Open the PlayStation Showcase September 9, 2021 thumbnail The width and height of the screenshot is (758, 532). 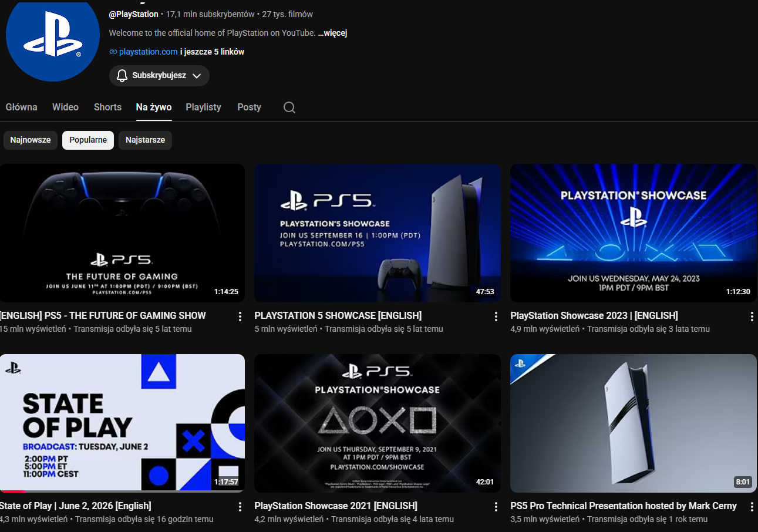coord(378,423)
